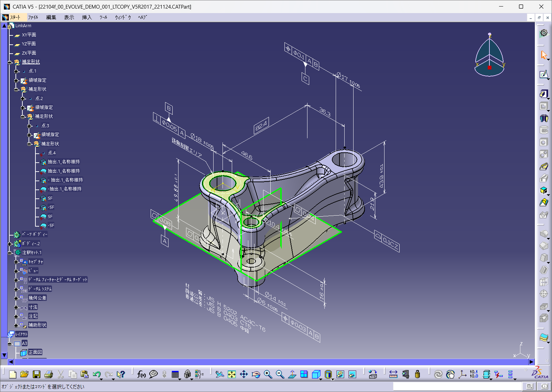This screenshot has width=552, height=392.
Task: Select the YZ平面 tree item
Action: point(29,44)
